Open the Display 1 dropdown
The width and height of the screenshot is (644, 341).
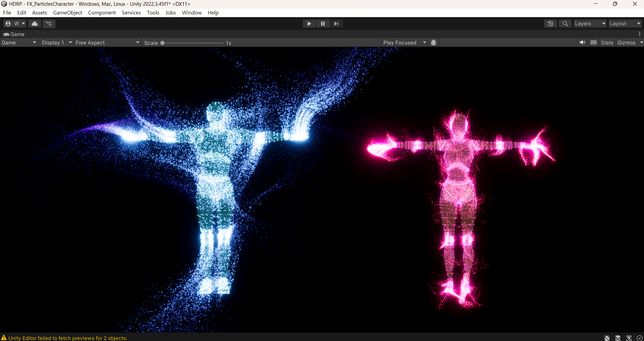56,43
